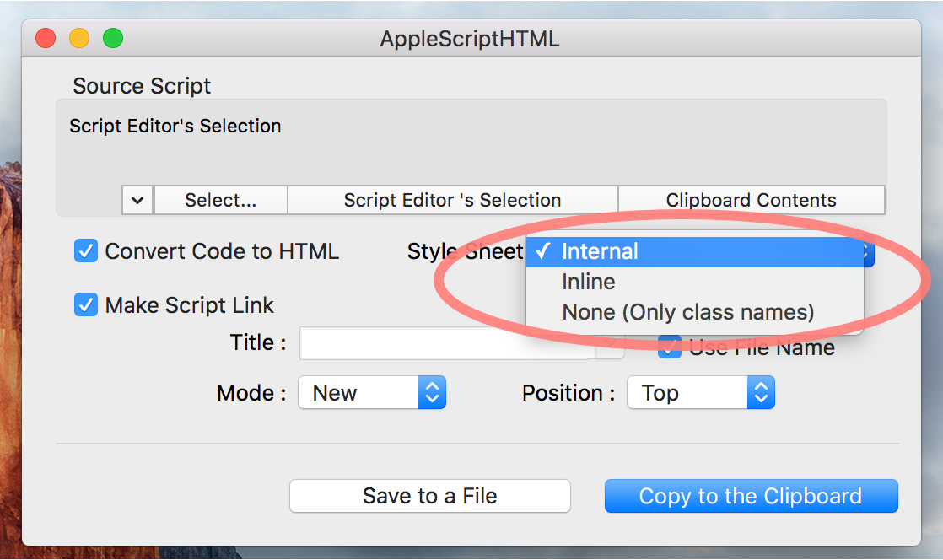This screenshot has height=560, width=943.
Task: Minimize the window with yellow button
Action: [x=79, y=38]
